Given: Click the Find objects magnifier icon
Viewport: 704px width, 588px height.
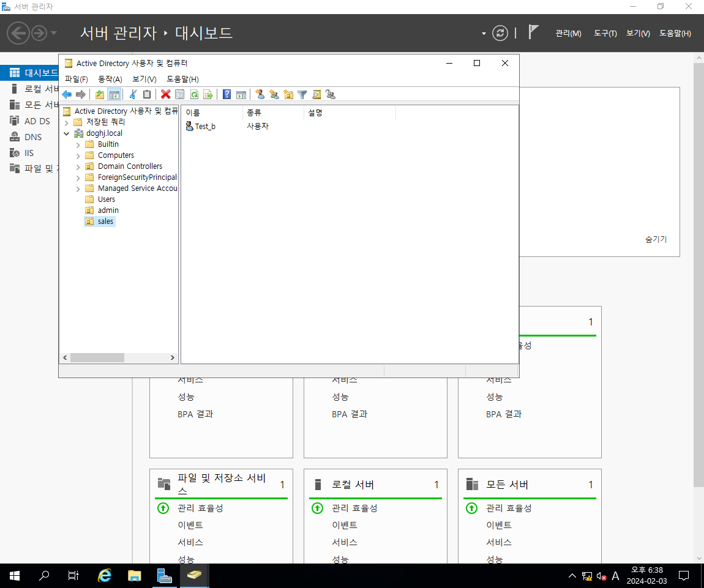Looking at the screenshot, I should [316, 94].
